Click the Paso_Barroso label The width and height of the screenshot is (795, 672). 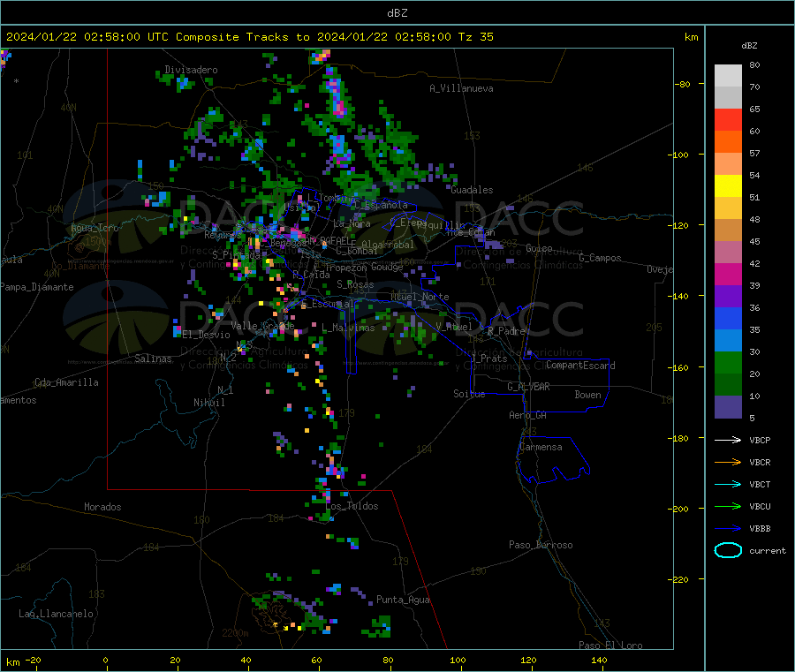(541, 546)
